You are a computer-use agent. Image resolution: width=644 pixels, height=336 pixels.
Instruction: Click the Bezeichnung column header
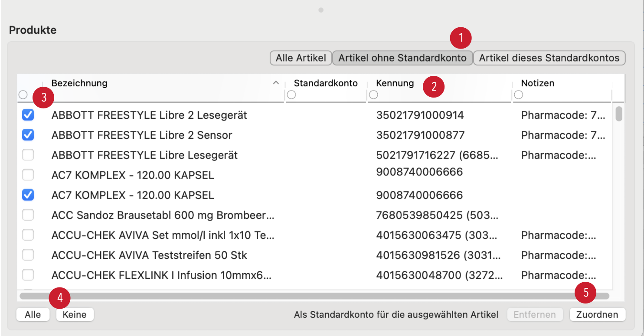(79, 83)
